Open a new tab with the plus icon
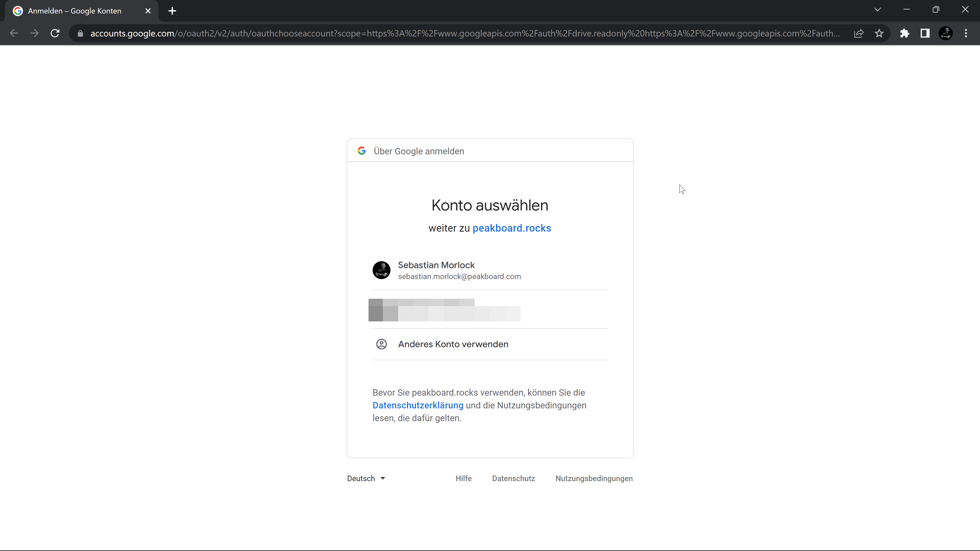This screenshot has width=980, height=551. coord(172,11)
